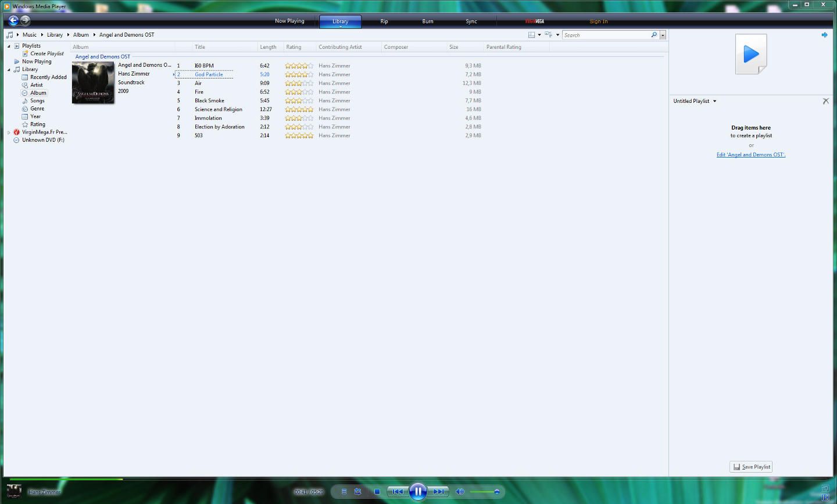Click the music note category icon in breadcrumb

(9, 35)
